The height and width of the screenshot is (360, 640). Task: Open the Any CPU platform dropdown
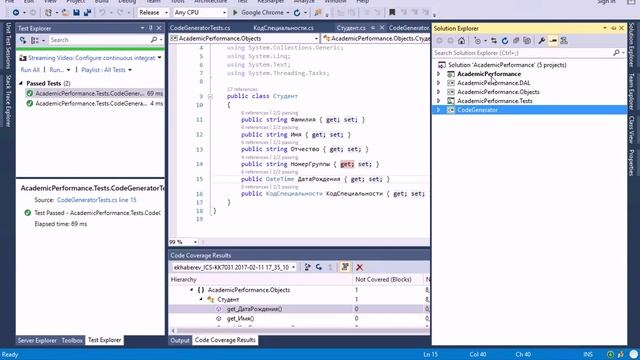tap(200, 13)
